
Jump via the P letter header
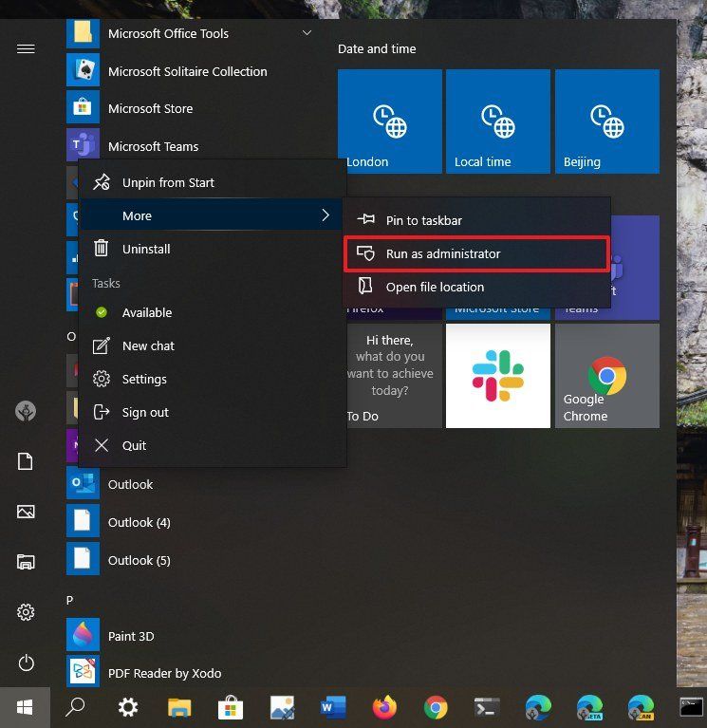pos(69,600)
